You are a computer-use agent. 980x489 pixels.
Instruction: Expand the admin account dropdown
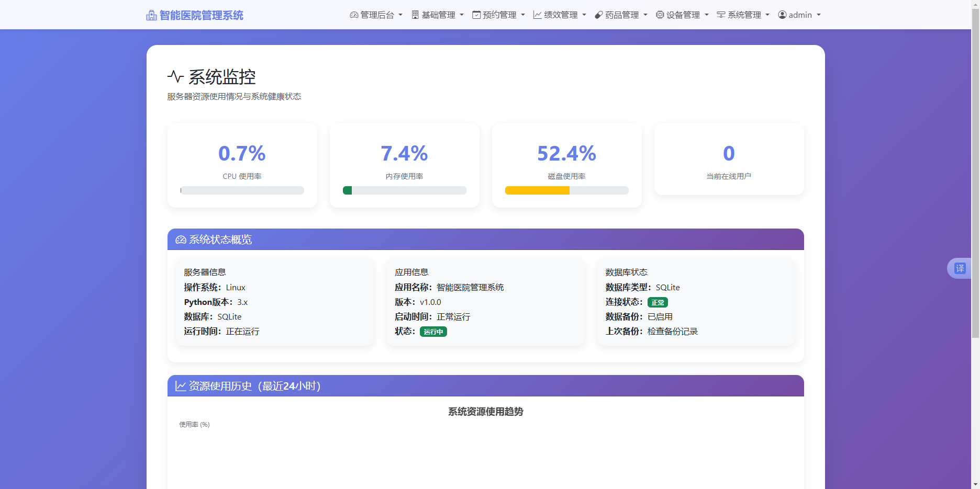799,15
